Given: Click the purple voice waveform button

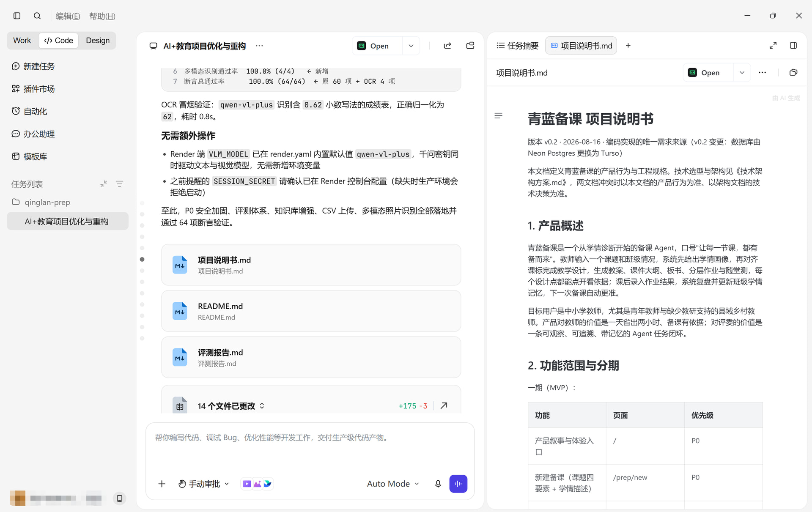Looking at the screenshot, I should 458,484.
